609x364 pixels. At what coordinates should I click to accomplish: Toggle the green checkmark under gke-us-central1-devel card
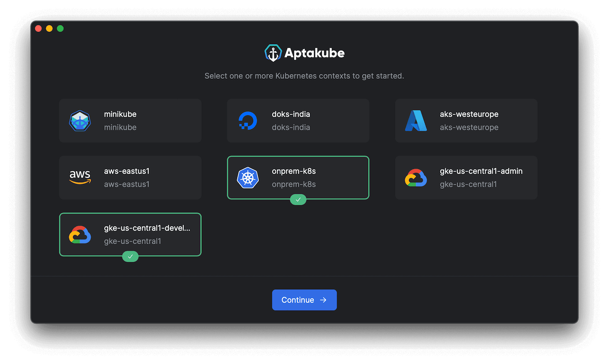(130, 257)
